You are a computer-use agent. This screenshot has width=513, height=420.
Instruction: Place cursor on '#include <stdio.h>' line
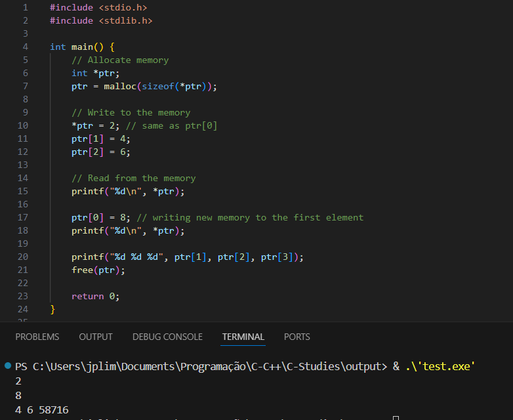98,7
